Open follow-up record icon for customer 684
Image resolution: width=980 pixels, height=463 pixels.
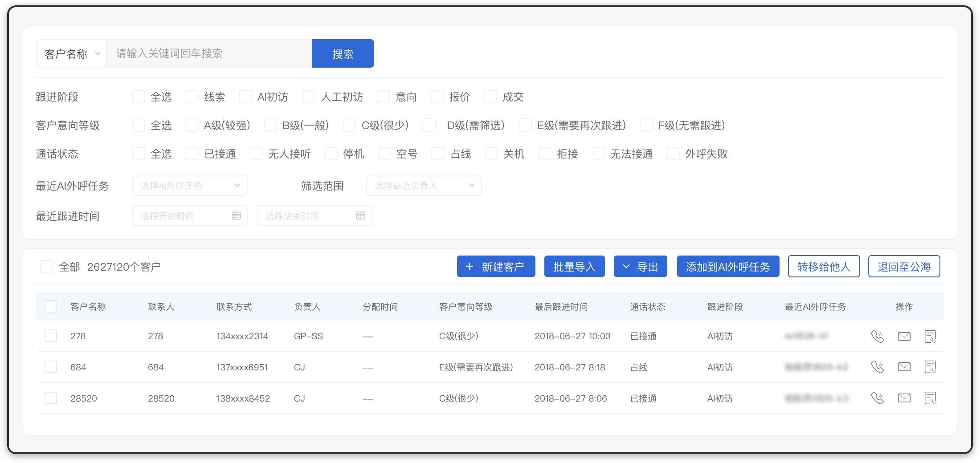(x=930, y=367)
